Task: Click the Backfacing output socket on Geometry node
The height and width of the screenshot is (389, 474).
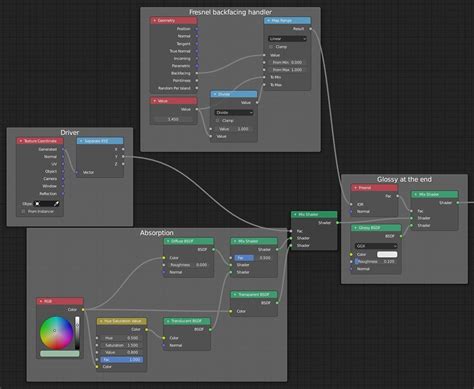Action: (x=197, y=73)
